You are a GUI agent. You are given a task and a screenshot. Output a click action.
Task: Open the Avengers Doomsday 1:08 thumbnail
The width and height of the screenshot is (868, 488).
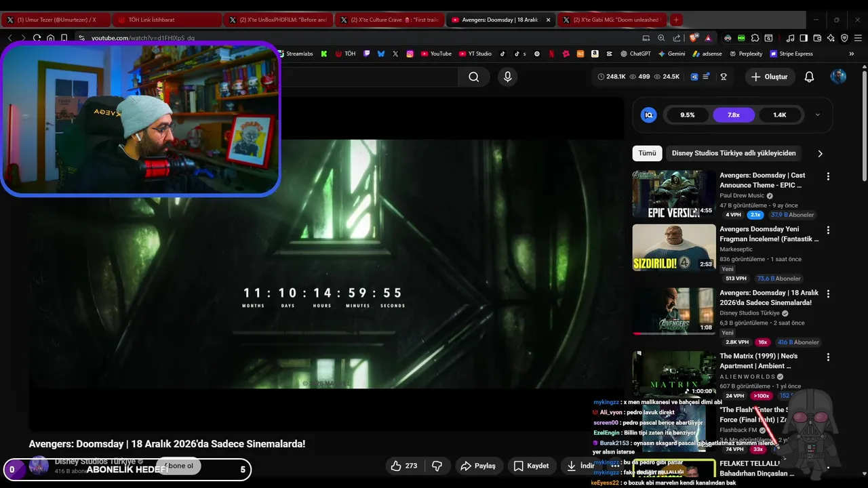coord(674,311)
